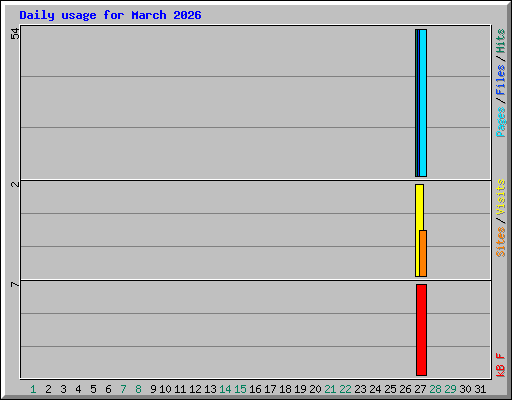Click the y-axis value 54
512x400 pixels.
click(x=15, y=34)
